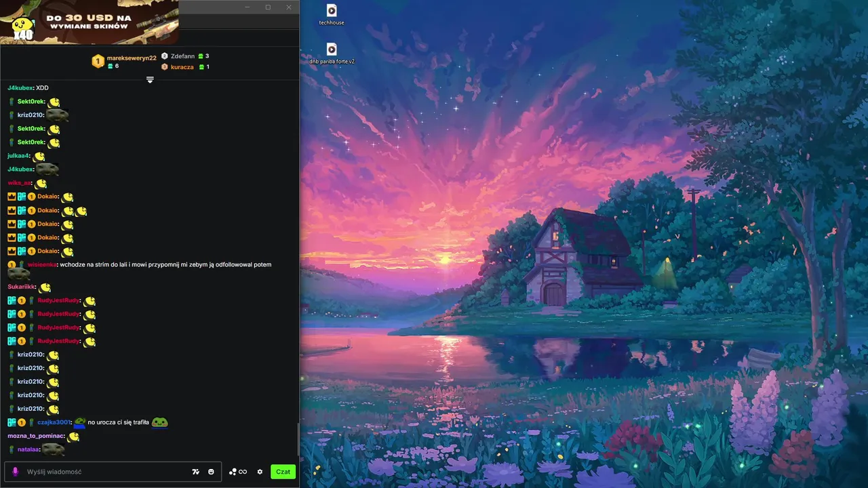Click the gold badge beside wisieenka
The image size is (868, 488).
12,264
